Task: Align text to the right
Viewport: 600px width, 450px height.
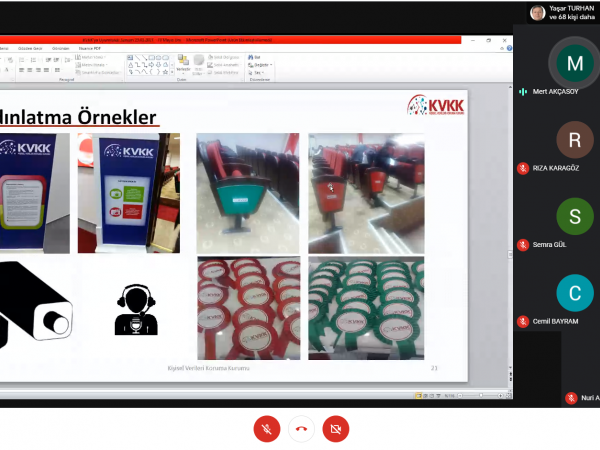Action: point(38,70)
